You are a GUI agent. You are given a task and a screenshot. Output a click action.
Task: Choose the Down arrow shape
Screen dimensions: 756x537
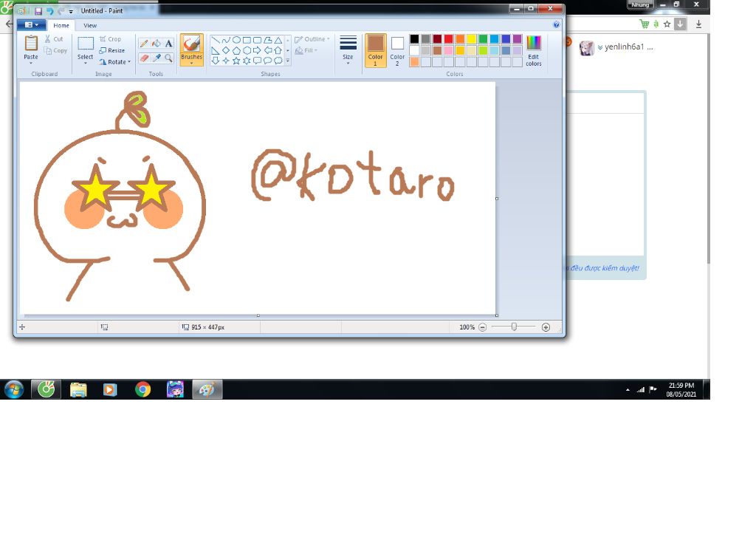pos(216,61)
